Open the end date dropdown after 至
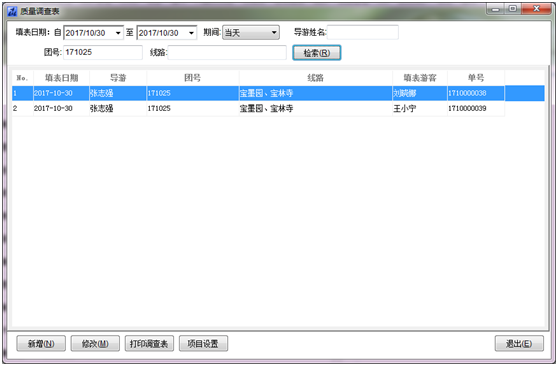This screenshot has height=366, width=558. pyautogui.click(x=191, y=33)
